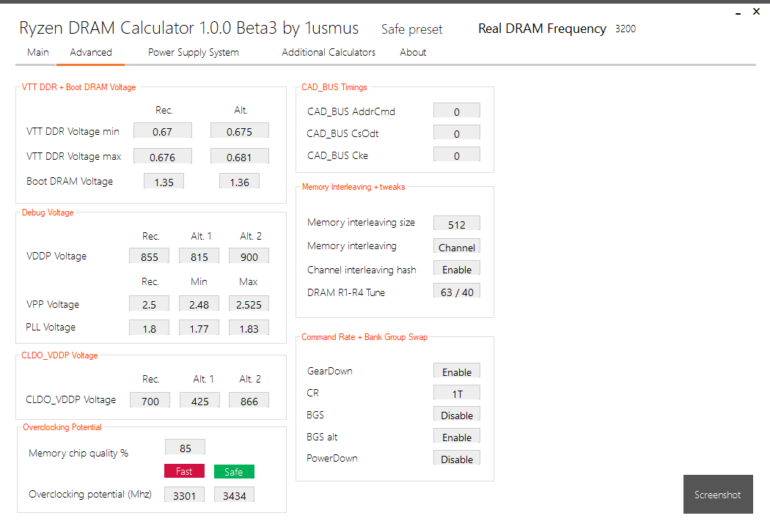Click the CR 1T value
This screenshot has height=532, width=770.
pos(457,393)
